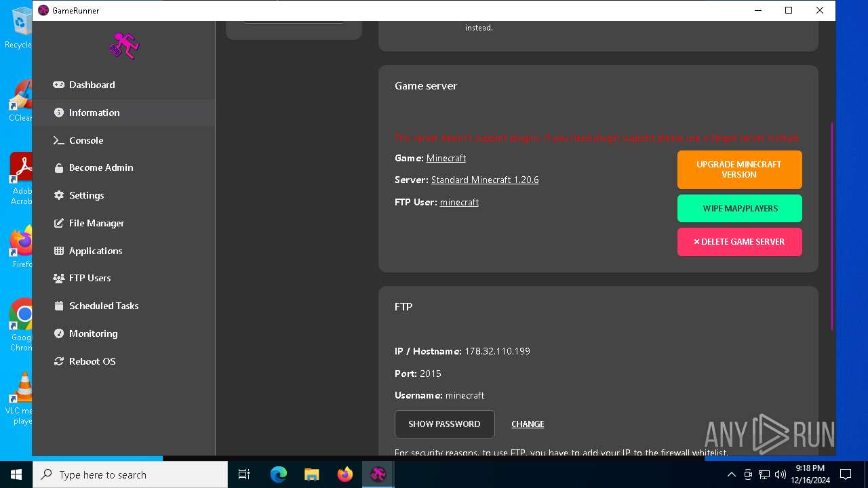
Task: Click the Recycle Bin desktop icon
Action: pos(20,28)
